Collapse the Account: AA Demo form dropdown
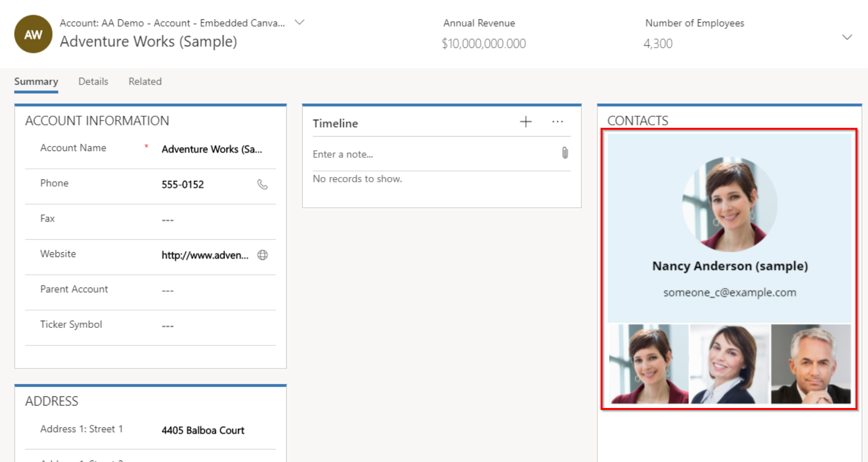868x462 pixels. (299, 22)
